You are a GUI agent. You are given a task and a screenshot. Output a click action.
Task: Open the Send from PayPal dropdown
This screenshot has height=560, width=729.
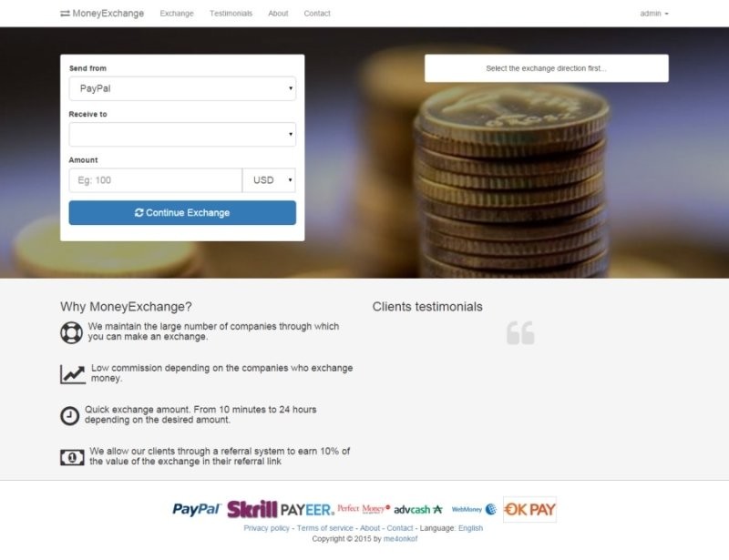[182, 88]
